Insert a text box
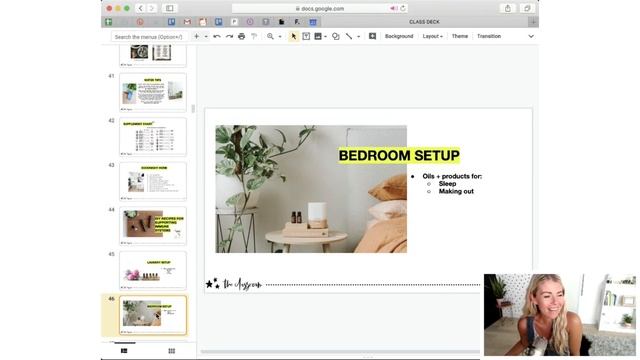Image resolution: width=640 pixels, height=360 pixels. tap(306, 36)
